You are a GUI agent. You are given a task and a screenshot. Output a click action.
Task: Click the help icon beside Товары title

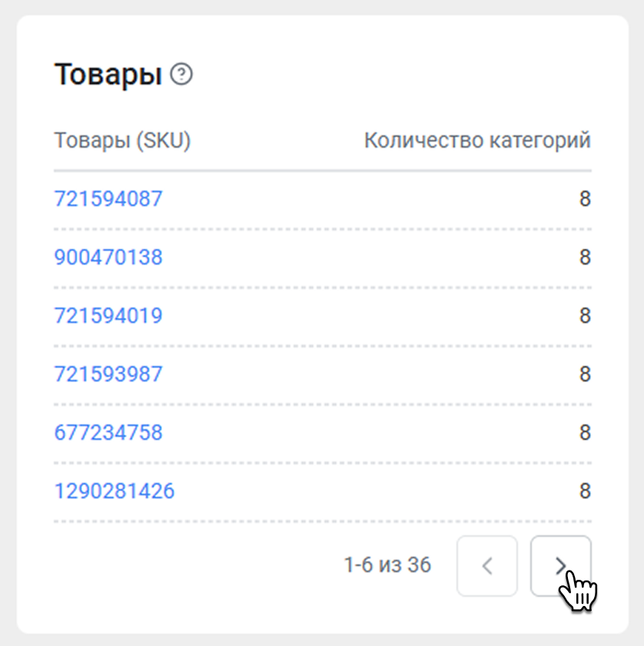coord(181,75)
